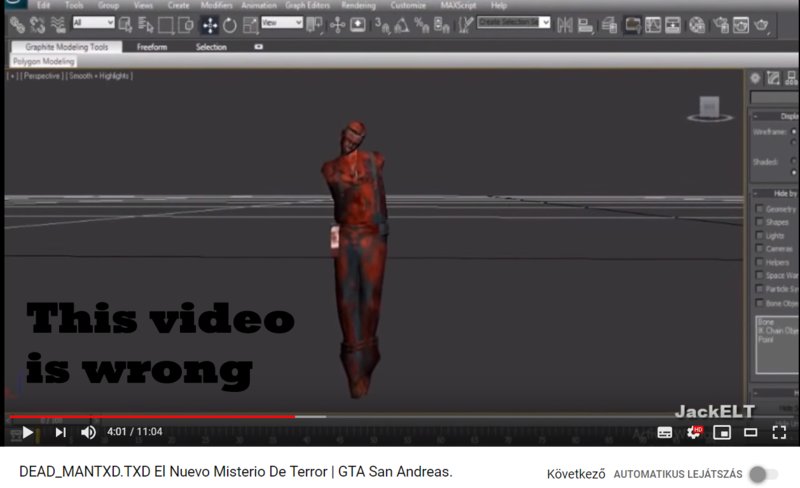Screen dimensions: 800x488
Task: Toggle the Percent Snap icon
Action: coord(421,25)
